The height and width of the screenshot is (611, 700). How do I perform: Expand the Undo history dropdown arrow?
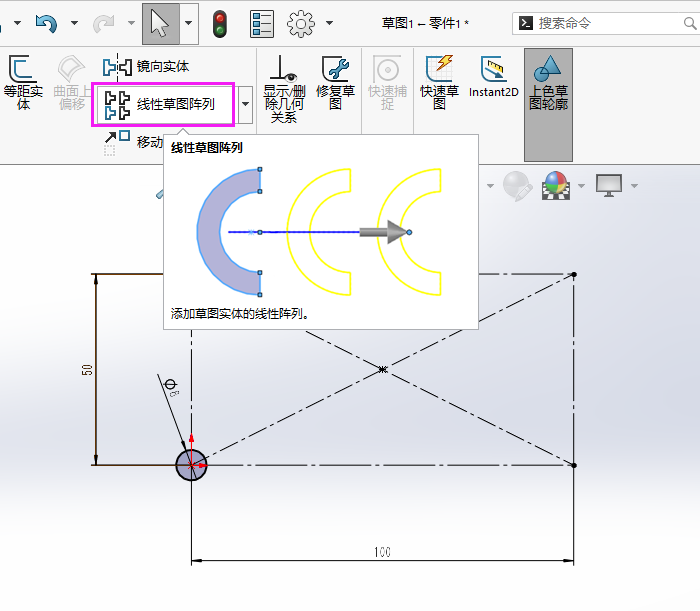(x=74, y=24)
